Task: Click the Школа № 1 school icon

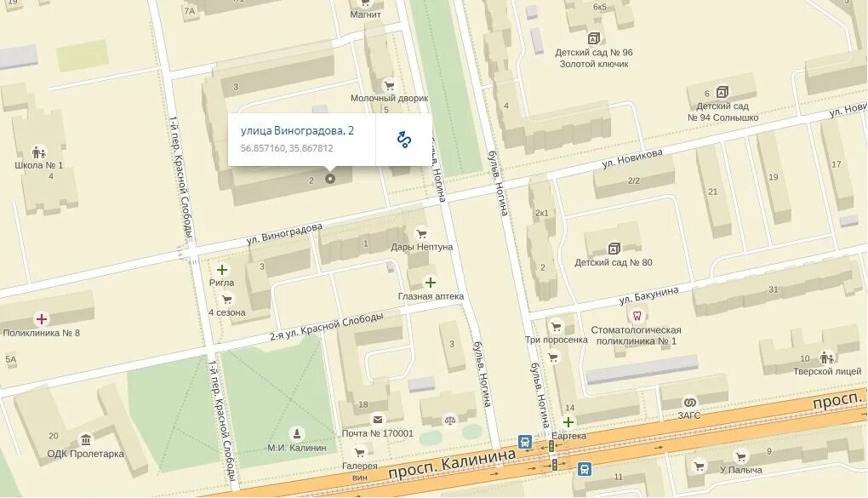Action: tap(39, 152)
